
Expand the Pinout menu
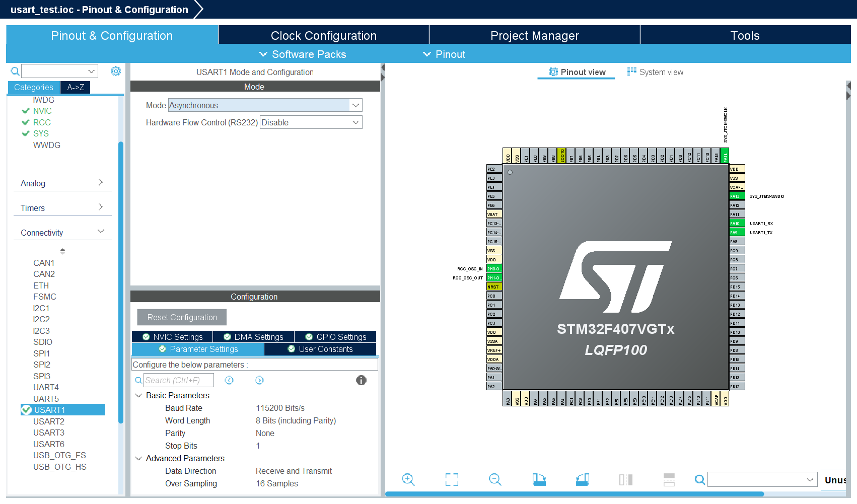[444, 54]
